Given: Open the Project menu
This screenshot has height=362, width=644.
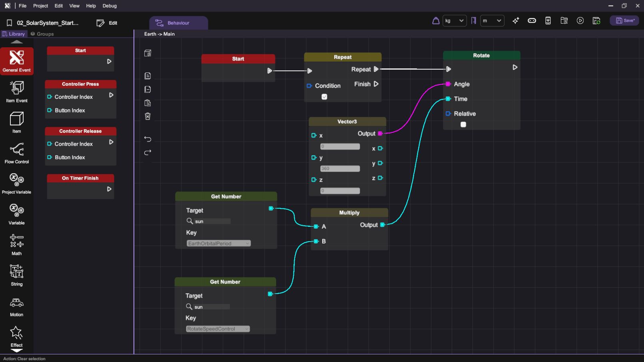Looking at the screenshot, I should pos(40,6).
